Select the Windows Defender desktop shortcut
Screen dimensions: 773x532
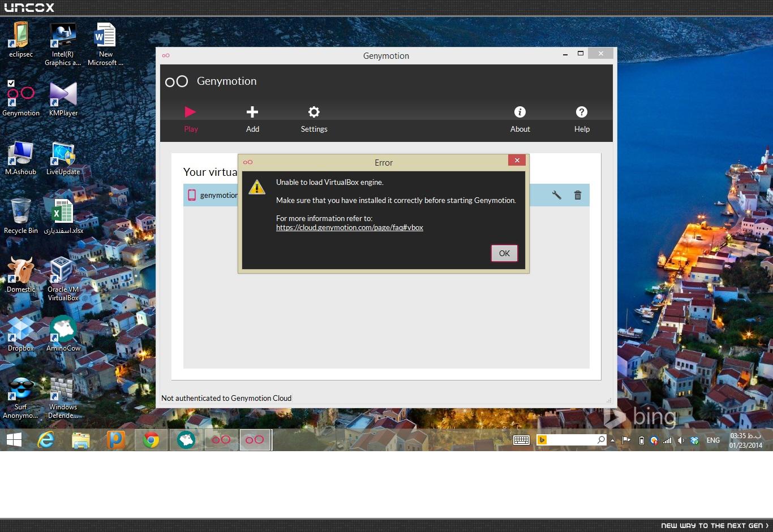(x=63, y=397)
